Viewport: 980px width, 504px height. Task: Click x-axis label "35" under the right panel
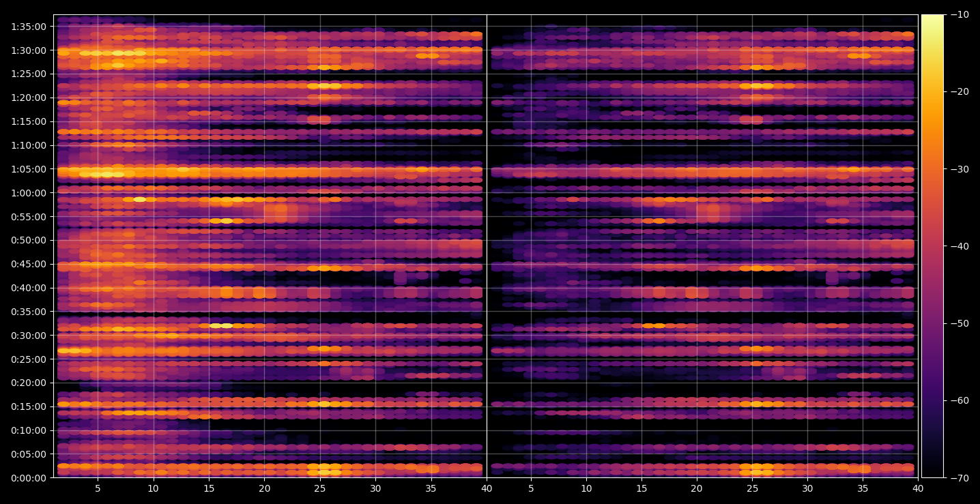(863, 489)
